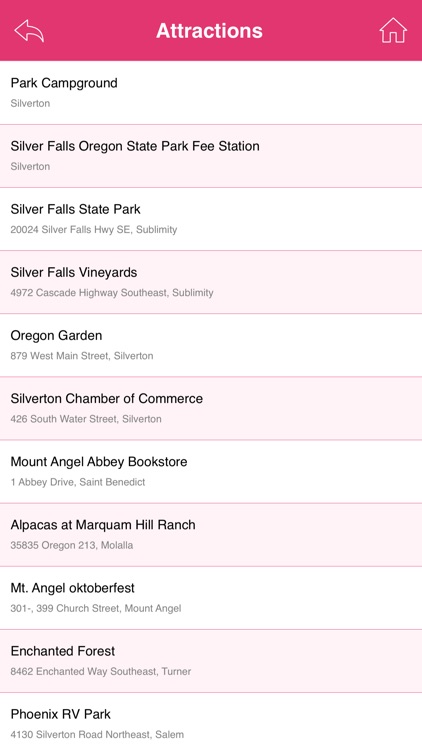Select Enchanted Forest attraction
422x750 pixels.
tap(211, 661)
